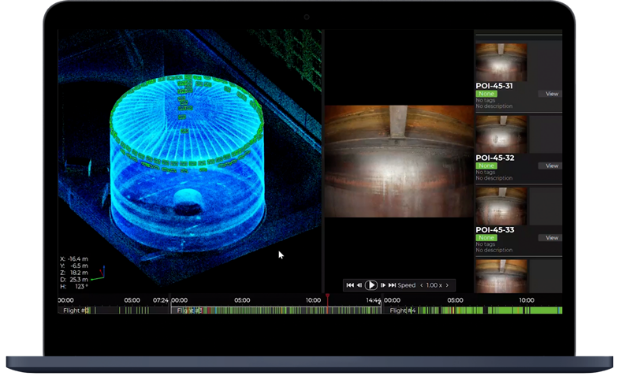The width and height of the screenshot is (620, 374).
Task: Select the first flight timeline segment
Action: point(114,310)
